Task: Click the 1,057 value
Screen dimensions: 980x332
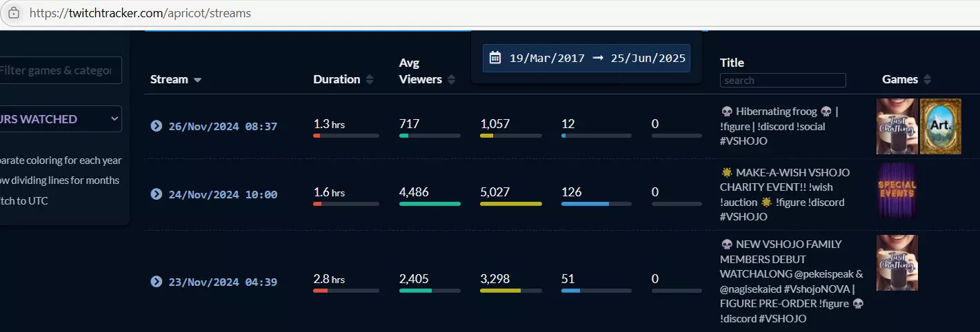Action: coord(494,124)
